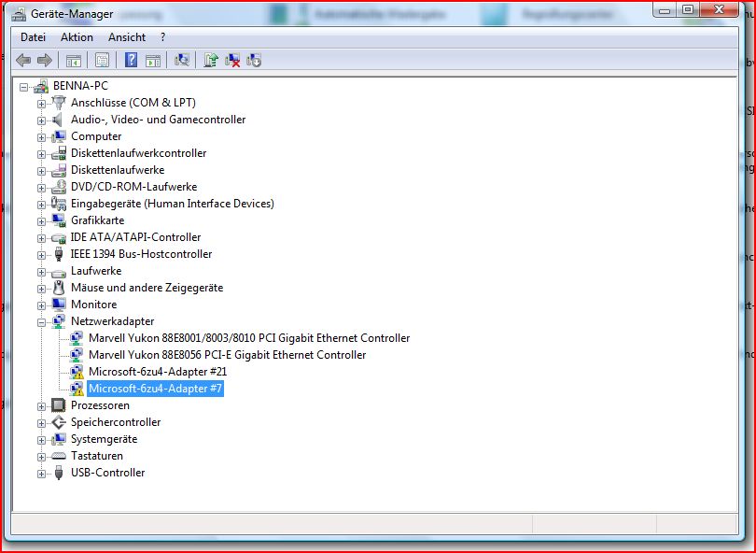The width and height of the screenshot is (756, 553).
Task: Select 'Marvell Yukon 88E8001/8003/8010 PCI Gigabit Ethernet Controller'
Action: [249, 338]
